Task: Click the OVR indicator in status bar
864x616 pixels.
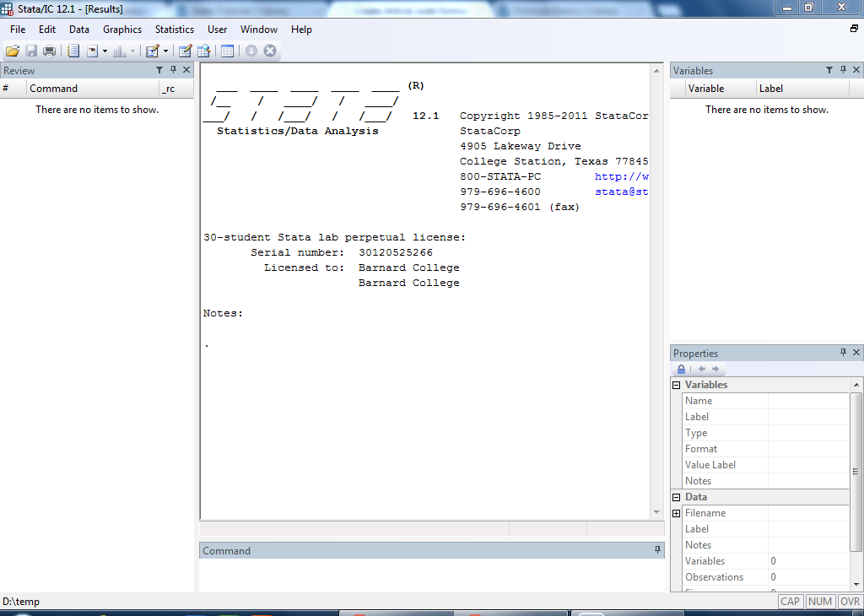Action: click(850, 602)
